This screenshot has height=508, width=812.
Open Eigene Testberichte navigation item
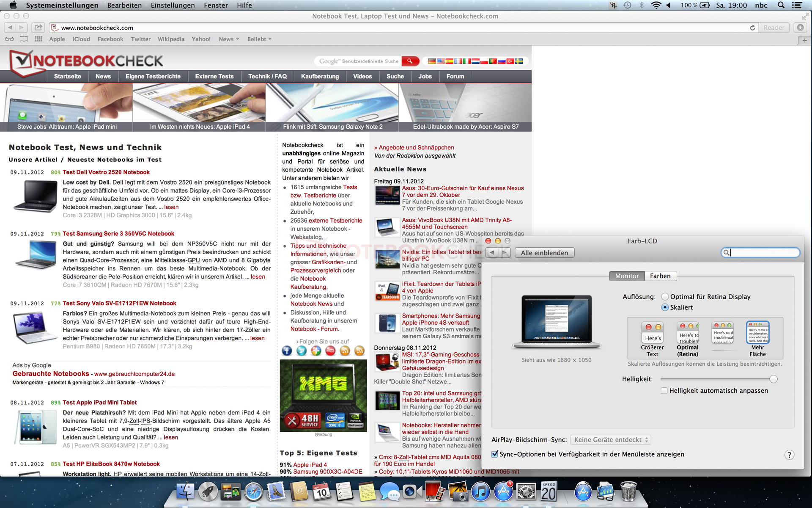pyautogui.click(x=153, y=76)
